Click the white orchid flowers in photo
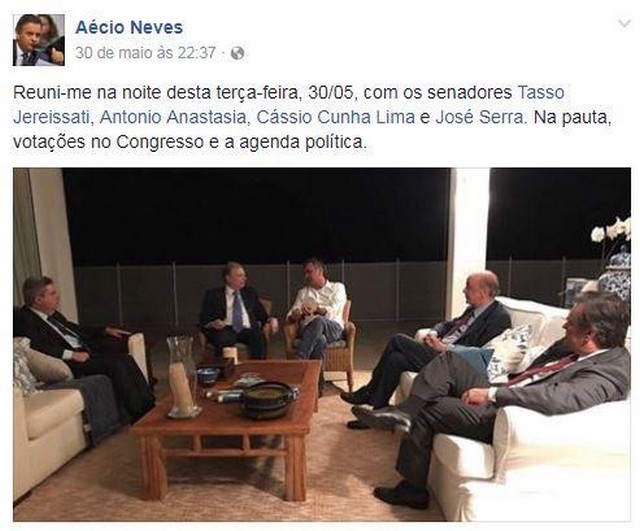640x531 pixels. coord(611,231)
